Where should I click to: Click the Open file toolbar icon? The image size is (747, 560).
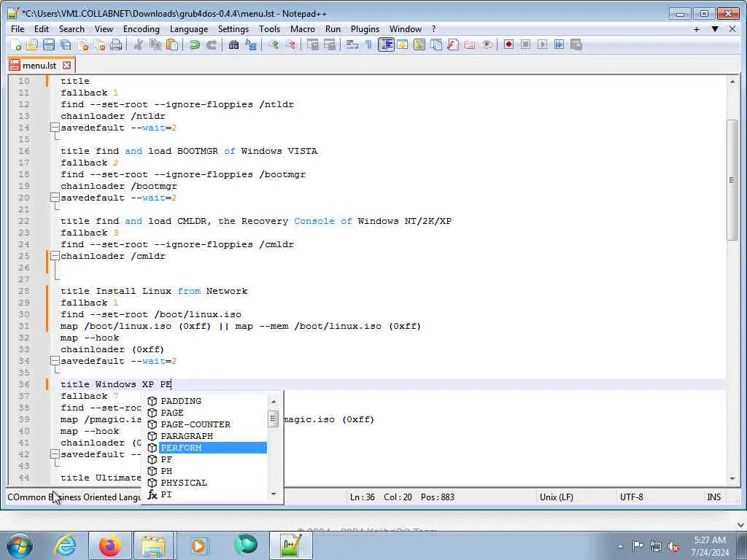[x=32, y=44]
